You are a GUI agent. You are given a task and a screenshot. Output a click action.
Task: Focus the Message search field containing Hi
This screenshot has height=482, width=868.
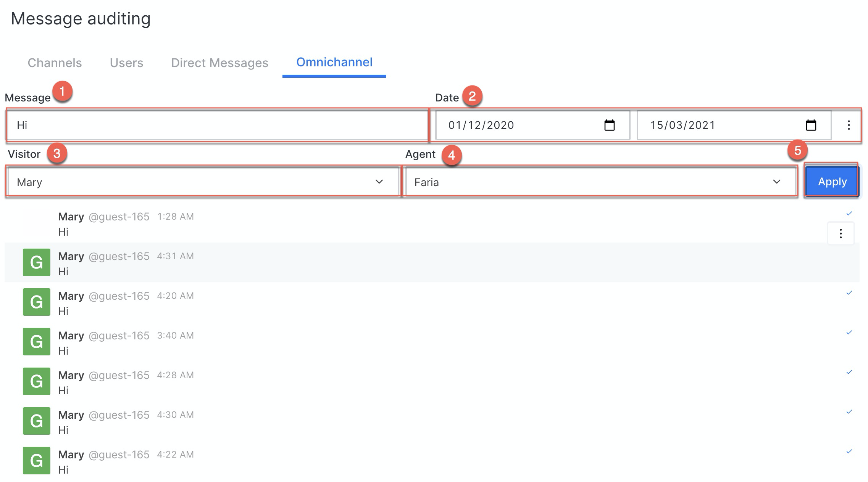[x=217, y=125]
